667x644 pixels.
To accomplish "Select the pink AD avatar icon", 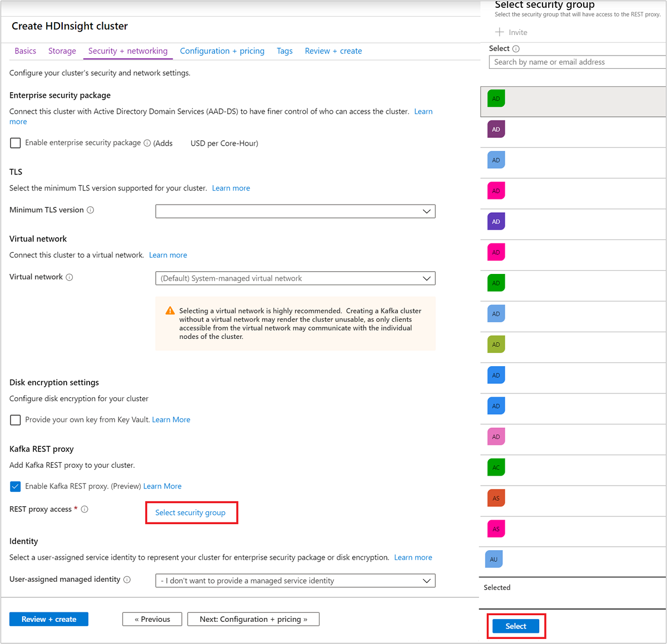I will [x=496, y=191].
